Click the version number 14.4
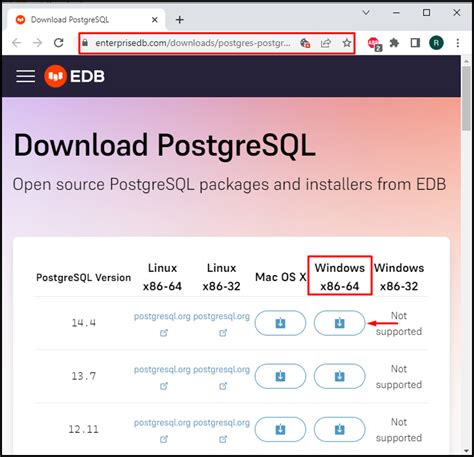The image size is (474, 457). tap(83, 323)
